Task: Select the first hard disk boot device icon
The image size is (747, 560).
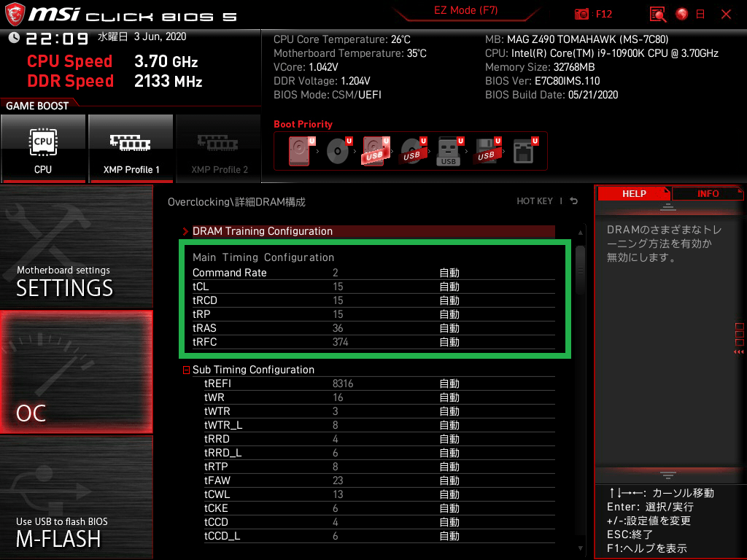Action: (x=301, y=151)
